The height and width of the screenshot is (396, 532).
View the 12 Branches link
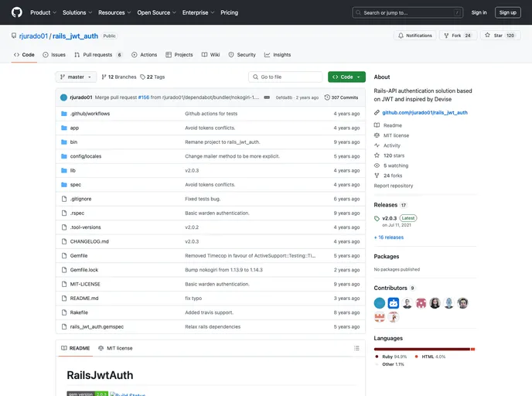(x=119, y=77)
